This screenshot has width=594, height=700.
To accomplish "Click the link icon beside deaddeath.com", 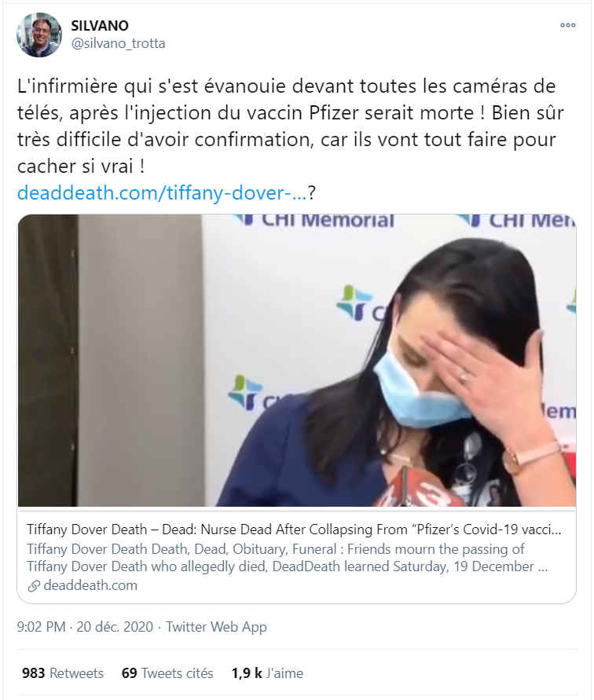I will (x=34, y=586).
